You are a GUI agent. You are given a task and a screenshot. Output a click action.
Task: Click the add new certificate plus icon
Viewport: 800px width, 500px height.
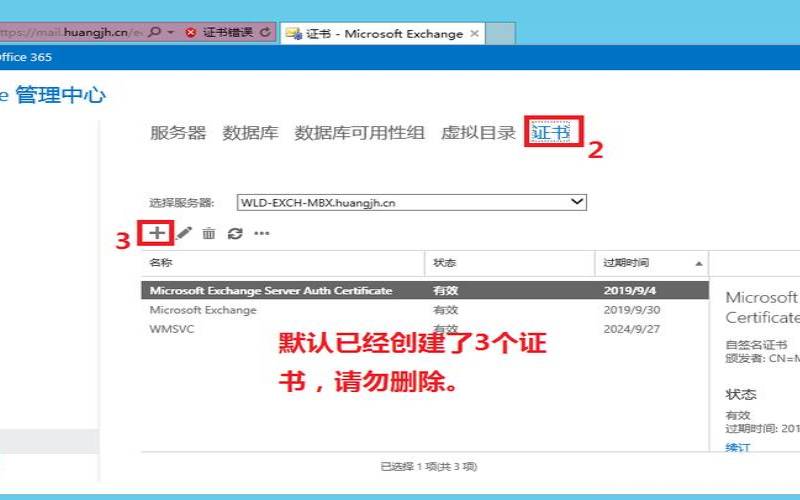click(x=157, y=233)
